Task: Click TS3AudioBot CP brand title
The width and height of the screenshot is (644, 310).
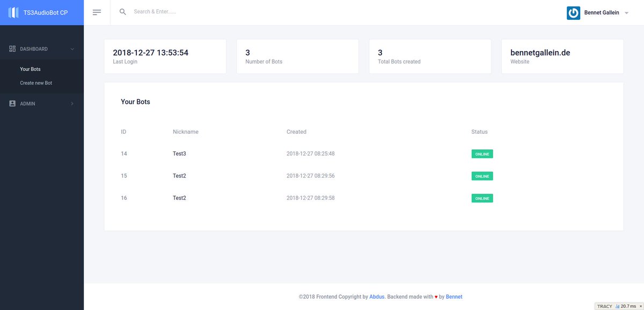Action: coord(46,13)
